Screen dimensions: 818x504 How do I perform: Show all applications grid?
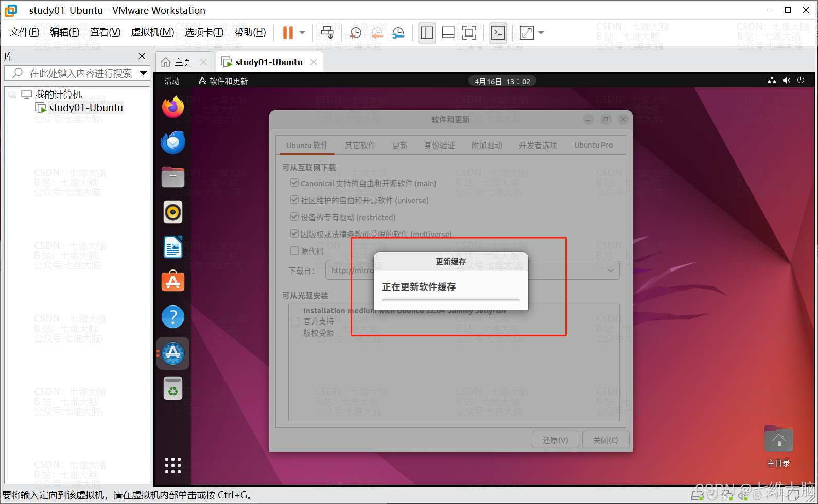(x=173, y=465)
